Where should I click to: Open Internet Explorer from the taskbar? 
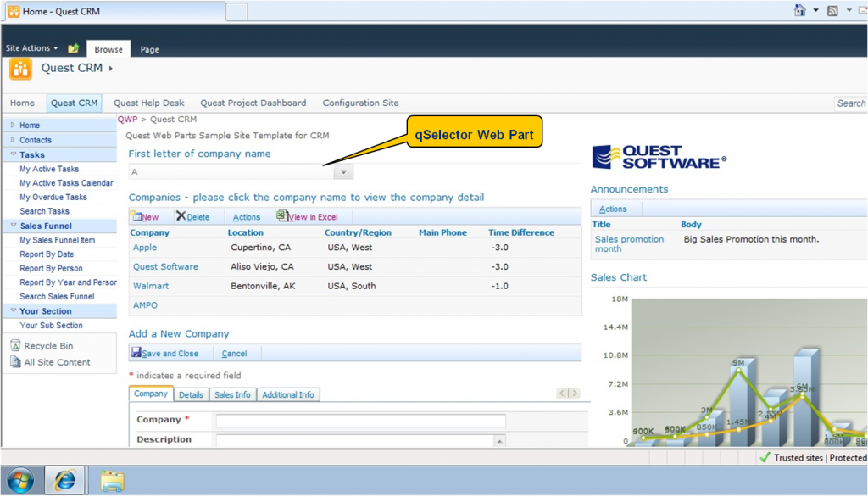point(64,480)
